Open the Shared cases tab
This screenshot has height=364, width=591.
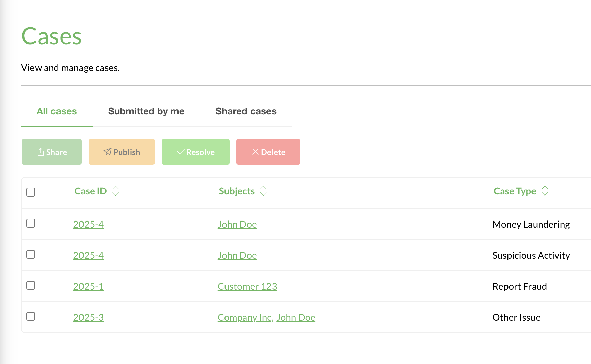click(x=246, y=111)
